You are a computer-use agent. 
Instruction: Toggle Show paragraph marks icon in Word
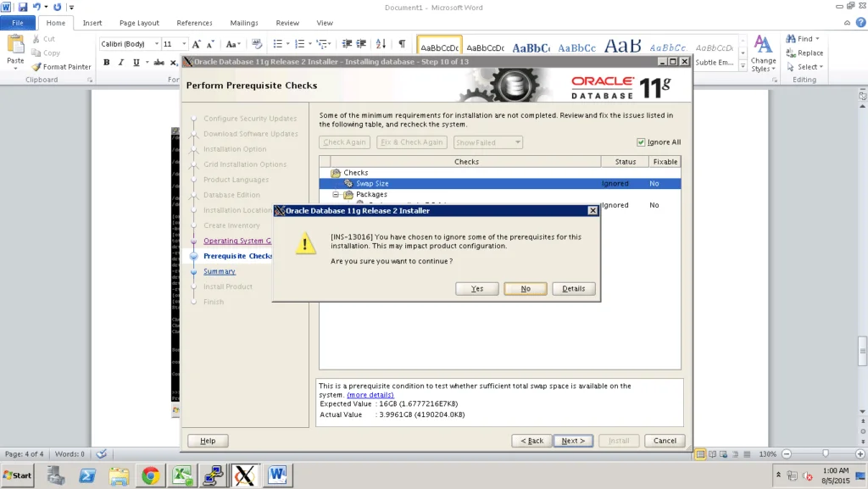(402, 44)
